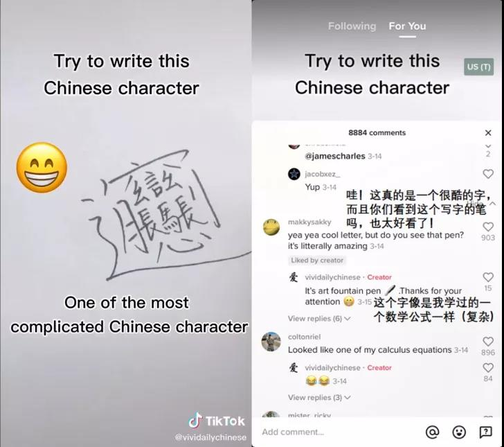The image size is (504, 447).
Task: Focus the Add comment field
Action: click(338, 432)
